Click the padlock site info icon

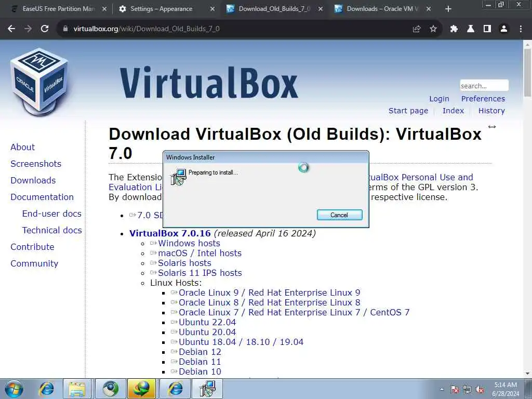click(x=65, y=29)
